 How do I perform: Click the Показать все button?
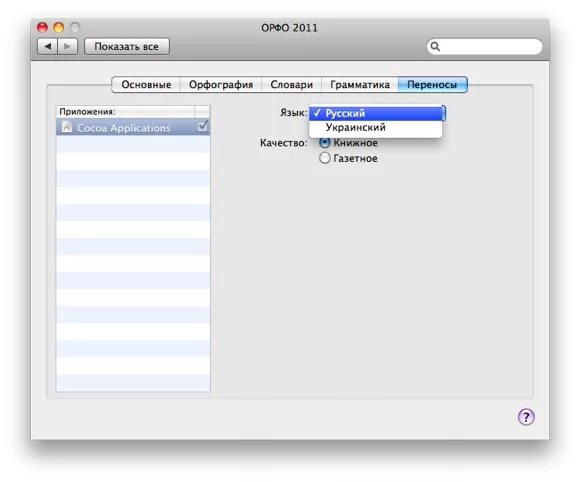coord(127,47)
